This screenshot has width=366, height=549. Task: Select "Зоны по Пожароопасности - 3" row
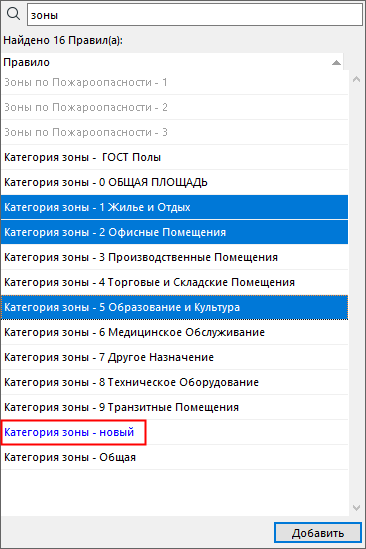pos(174,132)
